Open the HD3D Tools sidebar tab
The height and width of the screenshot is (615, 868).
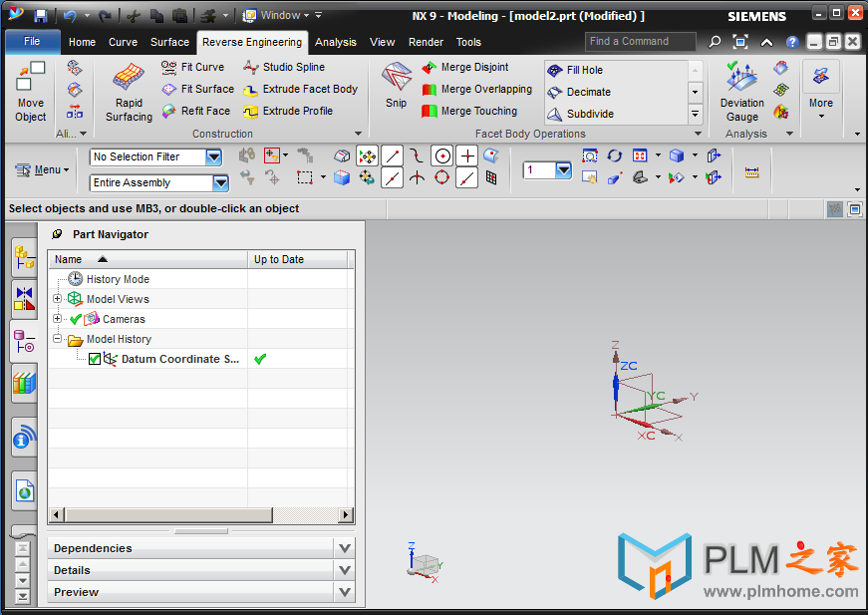pyautogui.click(x=24, y=438)
